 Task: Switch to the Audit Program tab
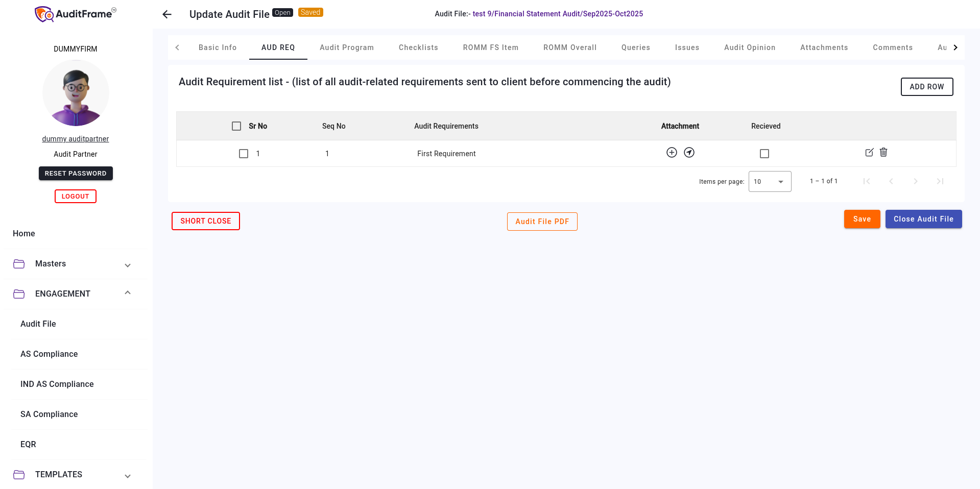tap(346, 47)
